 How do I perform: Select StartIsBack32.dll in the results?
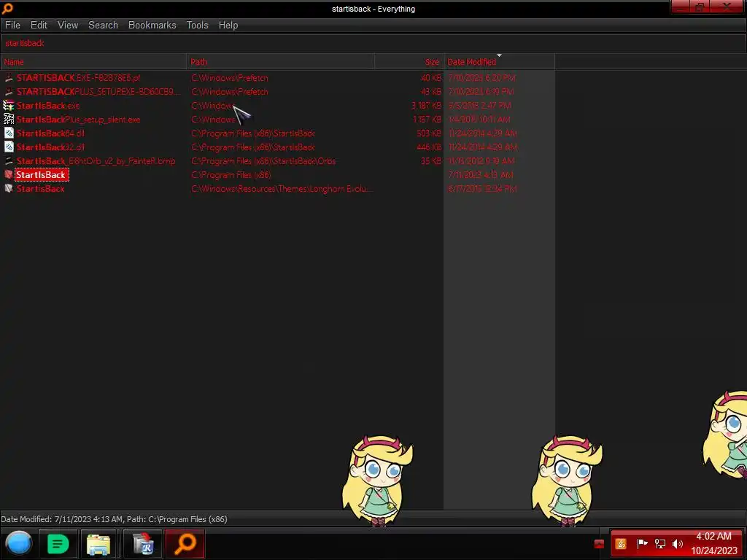pos(50,147)
